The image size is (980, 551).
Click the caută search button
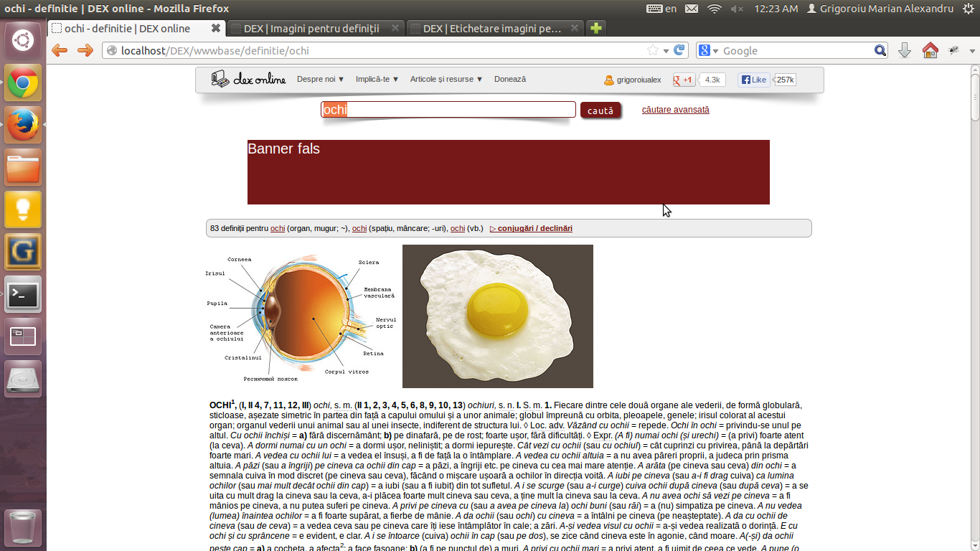coord(600,110)
